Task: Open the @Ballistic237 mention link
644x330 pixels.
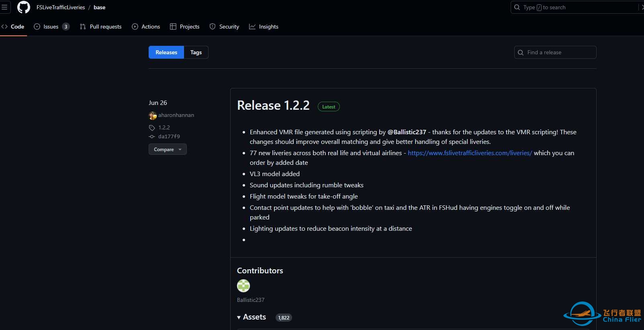Action: (x=407, y=132)
